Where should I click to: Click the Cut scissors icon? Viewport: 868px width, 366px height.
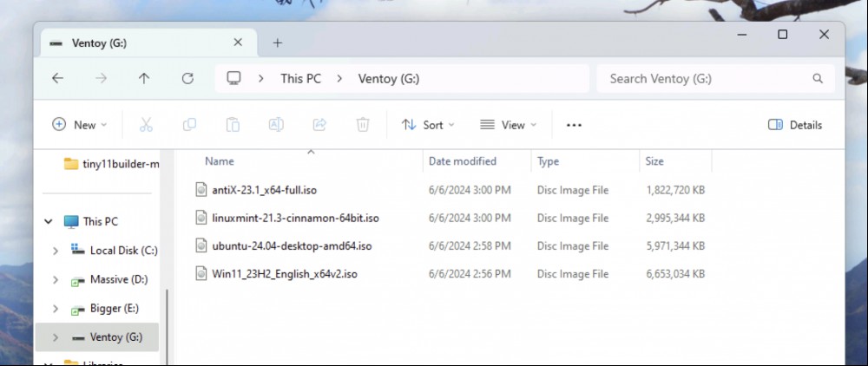pos(146,125)
